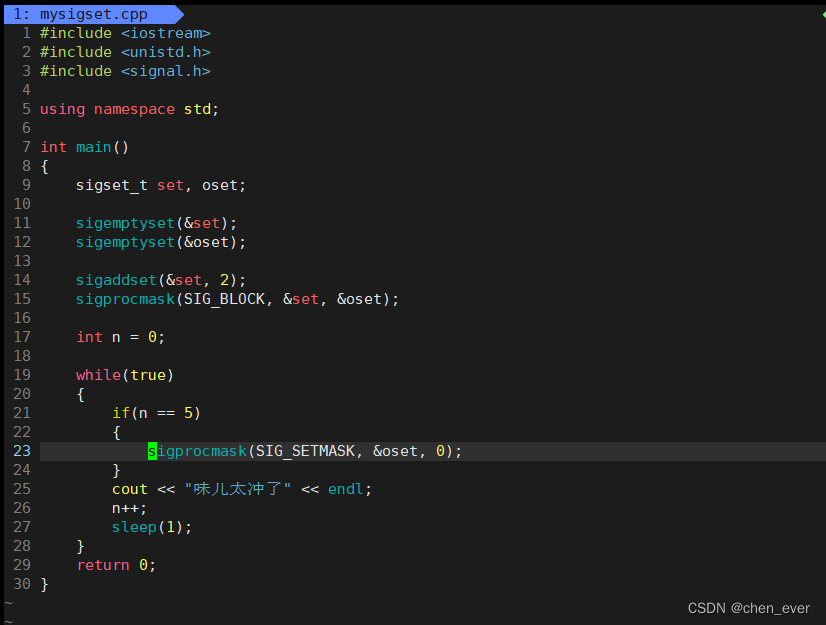The width and height of the screenshot is (826, 625).
Task: Click SIG_SETMASK in the sigprocmask call
Action: pos(306,451)
